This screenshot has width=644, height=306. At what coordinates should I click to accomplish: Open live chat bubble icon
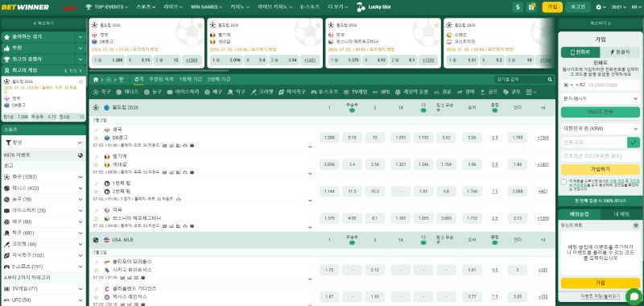(634, 296)
